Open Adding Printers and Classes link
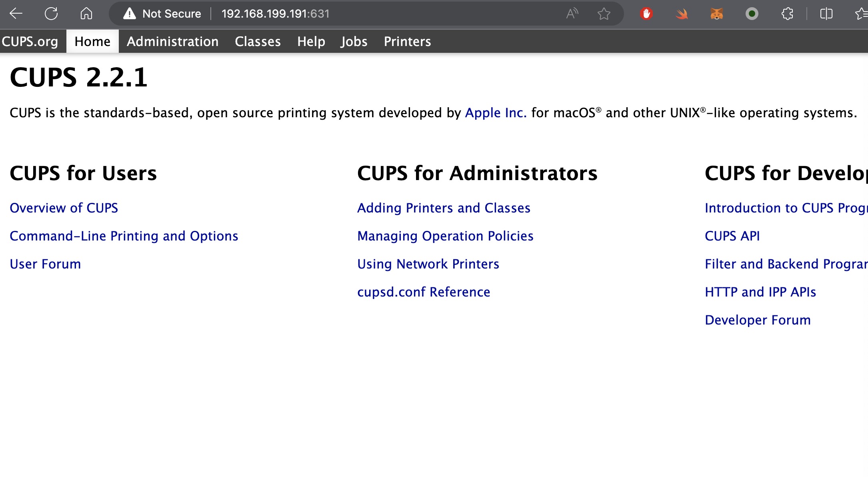This screenshot has width=868, height=477. (444, 208)
